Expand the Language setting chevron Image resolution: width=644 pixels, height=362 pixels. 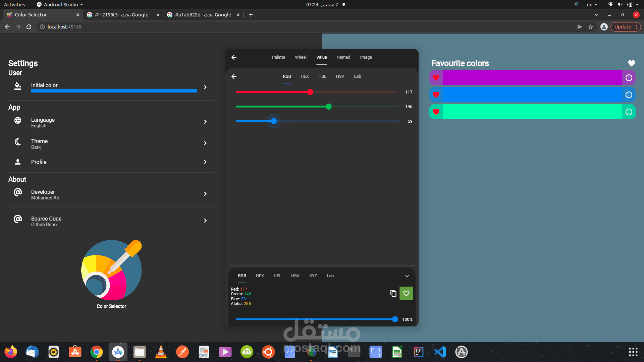click(205, 122)
